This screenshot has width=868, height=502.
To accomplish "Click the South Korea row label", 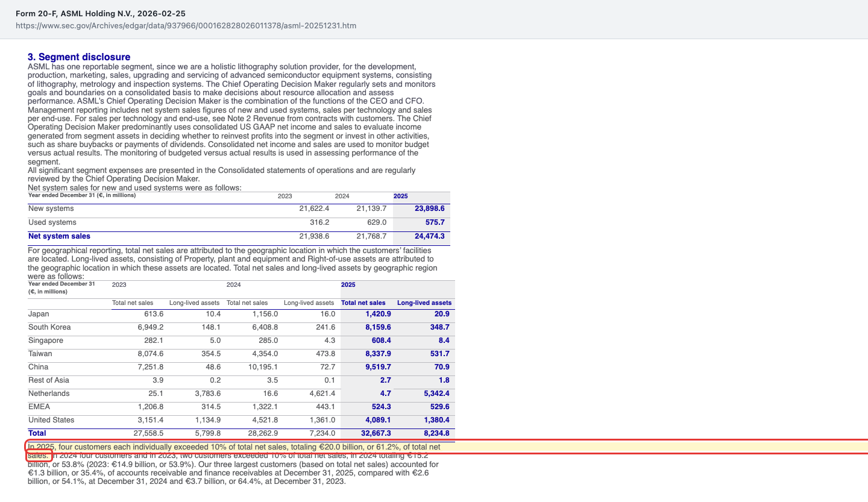I will (49, 327).
